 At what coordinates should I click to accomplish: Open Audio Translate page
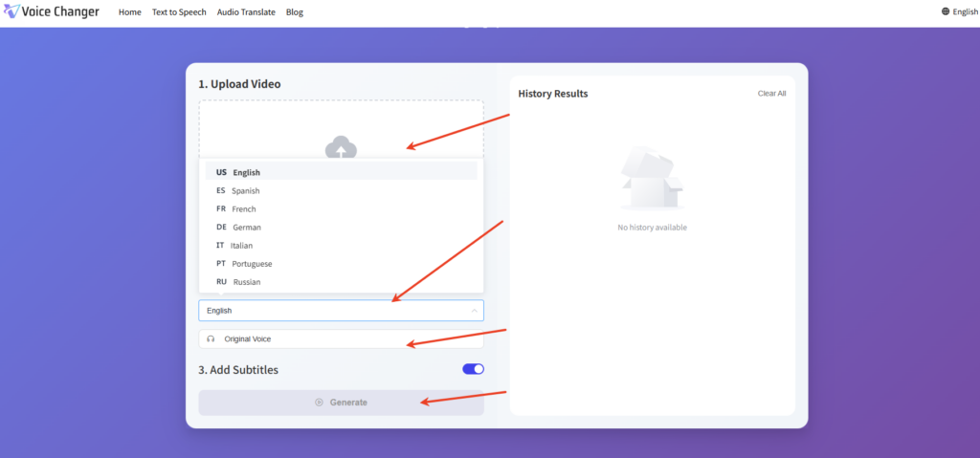click(246, 11)
